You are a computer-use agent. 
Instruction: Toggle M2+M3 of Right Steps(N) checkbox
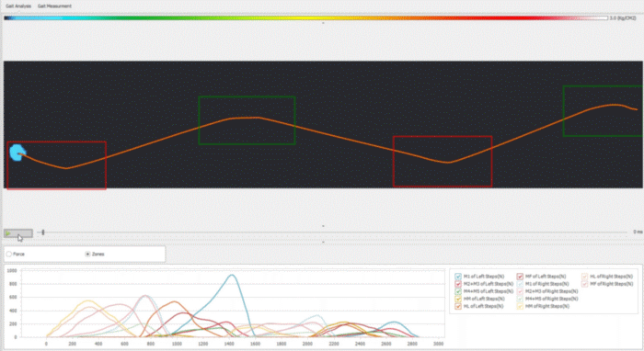520,291
